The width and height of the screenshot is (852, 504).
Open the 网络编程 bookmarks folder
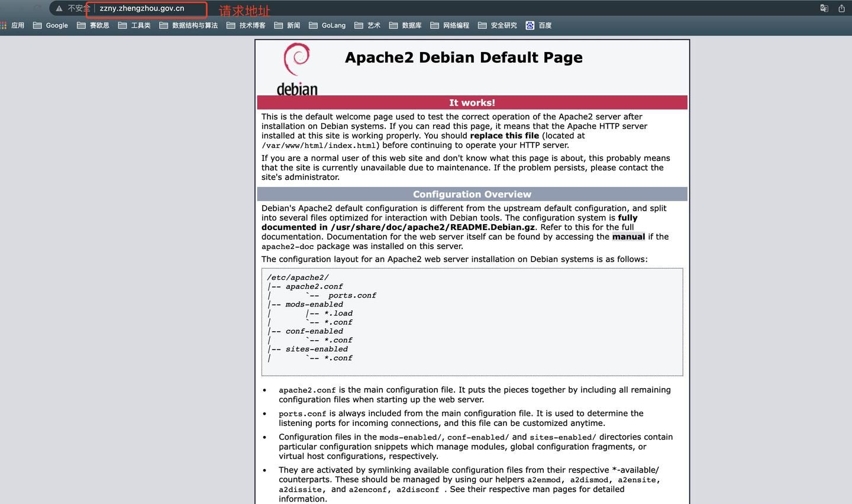coord(450,25)
